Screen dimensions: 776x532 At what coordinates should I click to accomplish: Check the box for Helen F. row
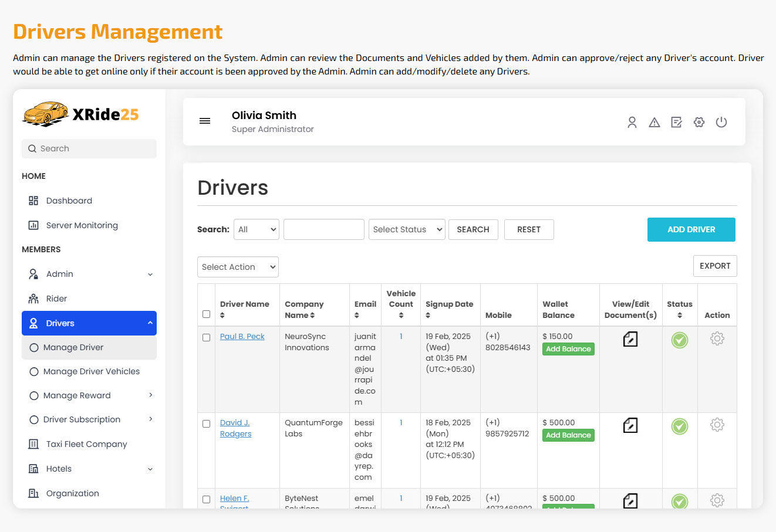206,500
